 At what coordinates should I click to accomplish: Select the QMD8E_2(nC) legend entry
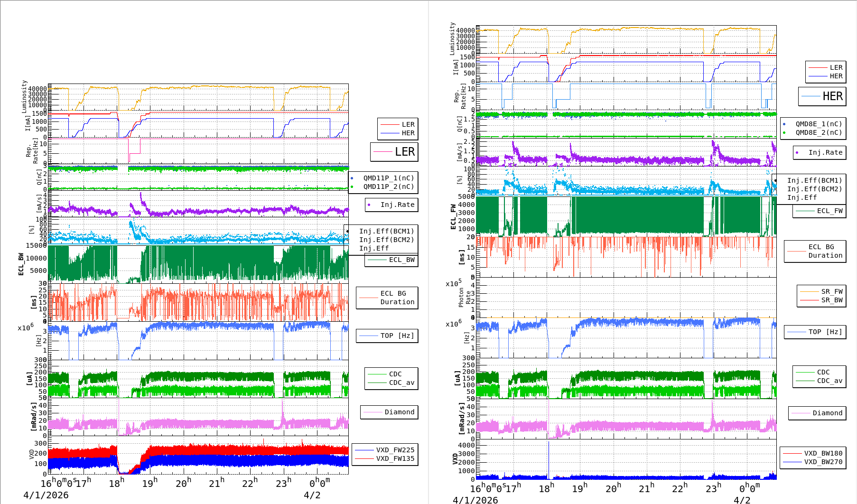pyautogui.click(x=819, y=132)
